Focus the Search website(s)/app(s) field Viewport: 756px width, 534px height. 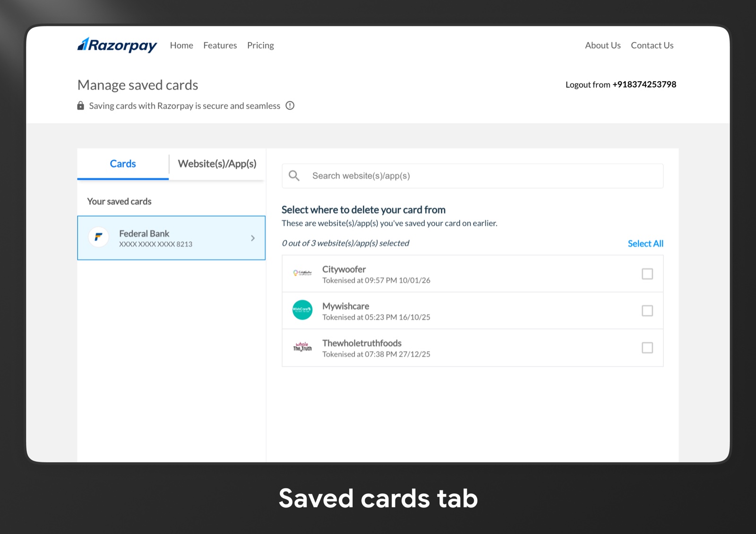point(472,176)
